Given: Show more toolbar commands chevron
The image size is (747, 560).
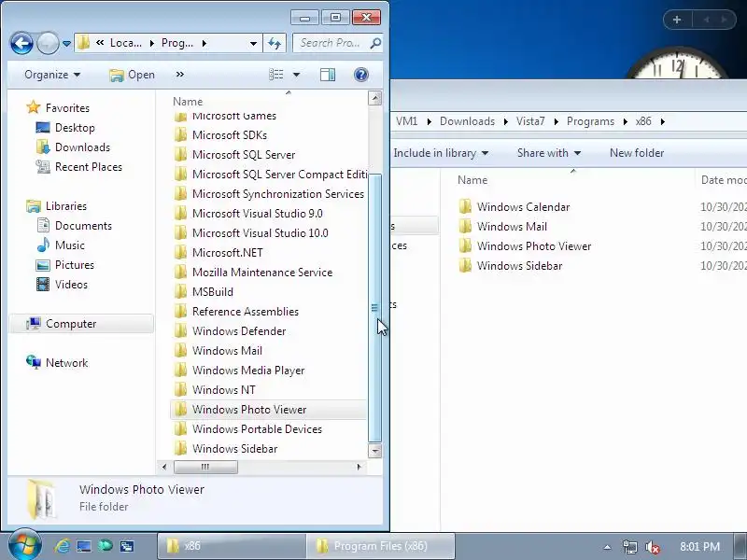Looking at the screenshot, I should [179, 75].
